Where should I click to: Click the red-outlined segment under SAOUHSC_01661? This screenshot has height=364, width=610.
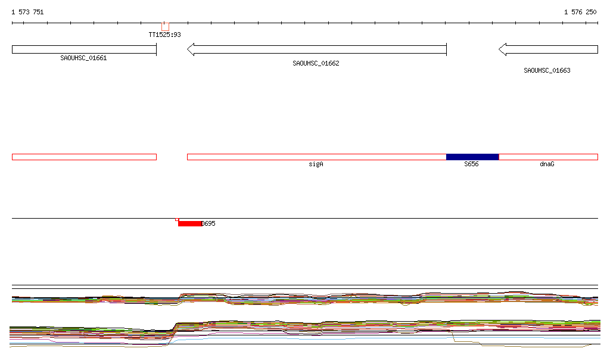[84, 157]
